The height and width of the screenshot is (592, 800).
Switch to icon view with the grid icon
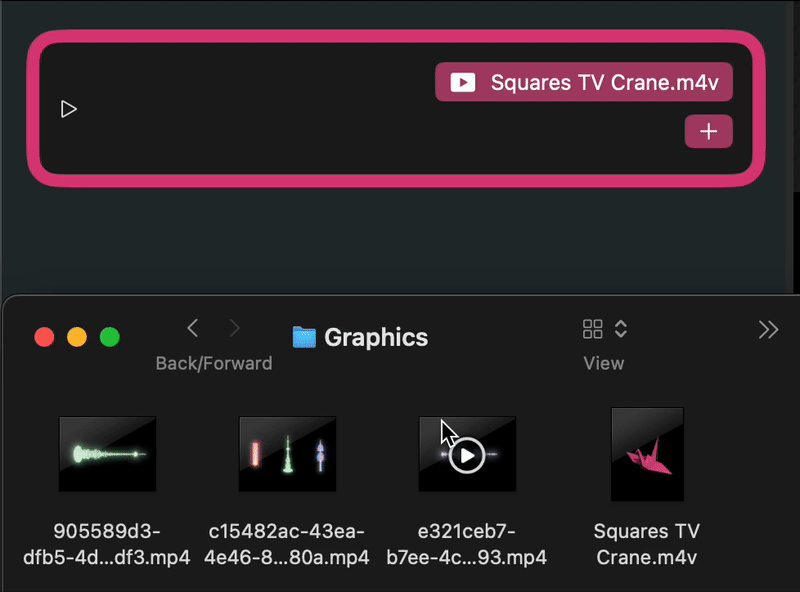click(x=592, y=329)
